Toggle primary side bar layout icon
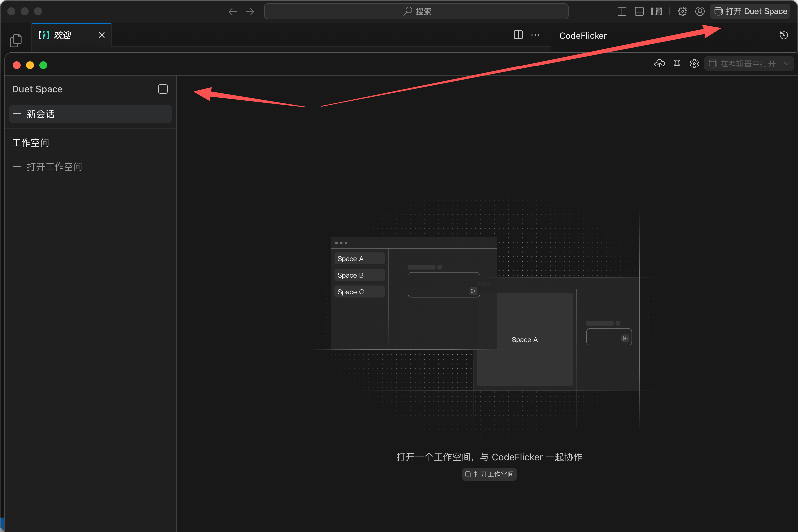This screenshot has width=798, height=532. (622, 12)
